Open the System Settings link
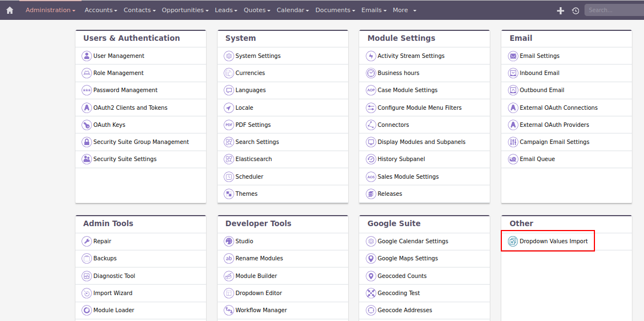Screen dimensions: 644x321 coord(258,56)
